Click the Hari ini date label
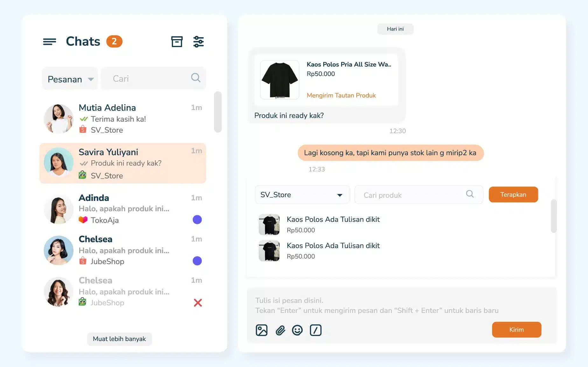The image size is (588, 367). pyautogui.click(x=395, y=29)
